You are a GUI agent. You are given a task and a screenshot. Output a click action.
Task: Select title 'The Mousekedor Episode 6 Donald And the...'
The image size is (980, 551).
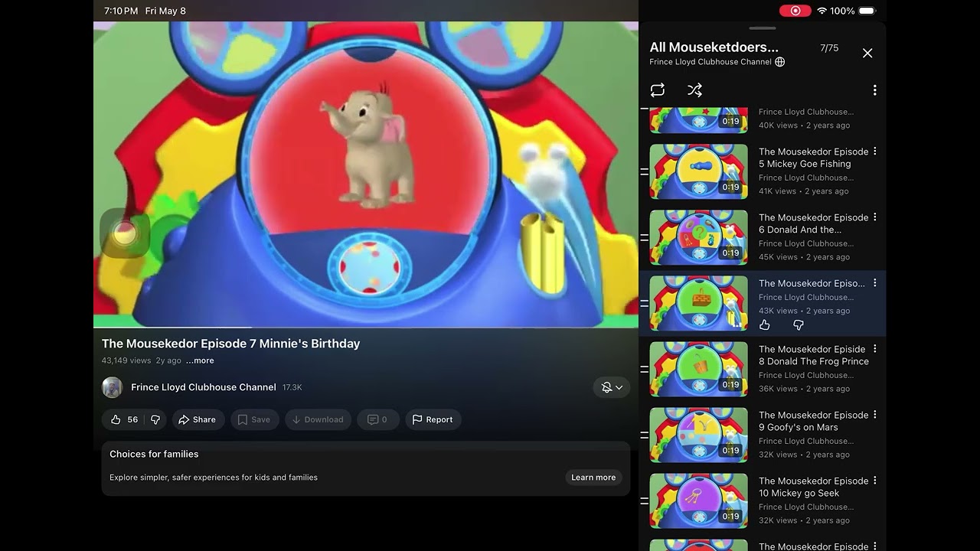814,223
